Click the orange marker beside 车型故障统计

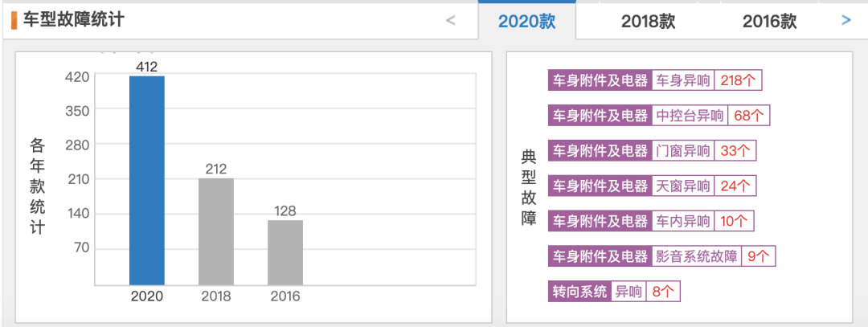pos(14,20)
